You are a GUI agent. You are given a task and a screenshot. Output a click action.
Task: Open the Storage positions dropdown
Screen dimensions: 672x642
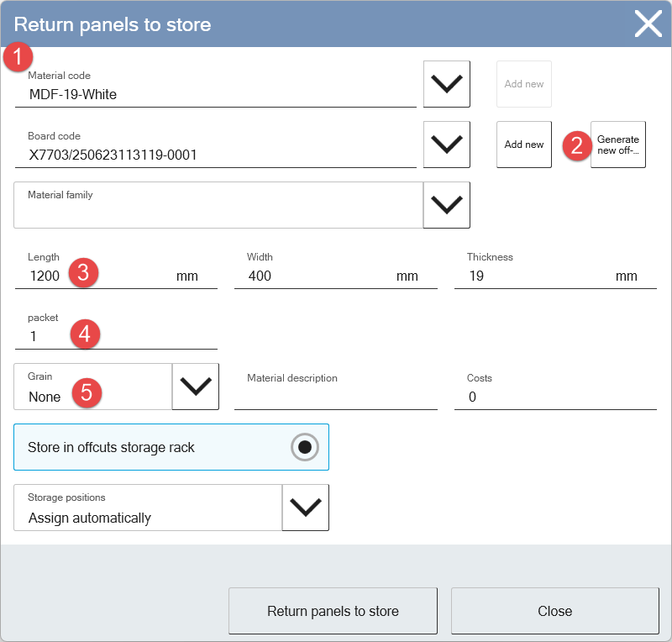(x=305, y=508)
